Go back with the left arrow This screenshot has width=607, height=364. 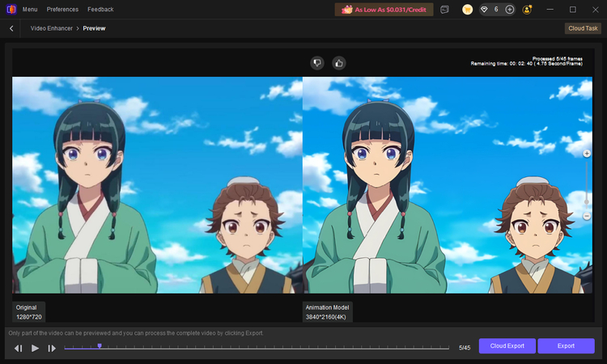[11, 28]
